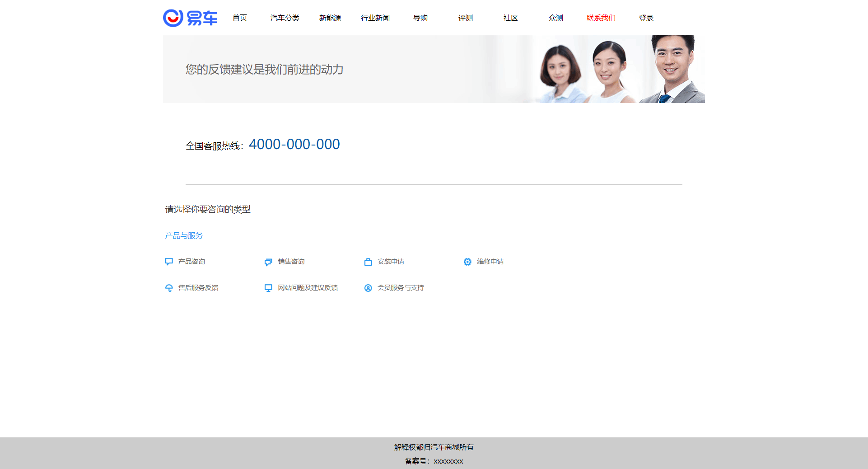Select 评测 in the navigation bar
Viewport: 868px width, 469px height.
click(466, 18)
